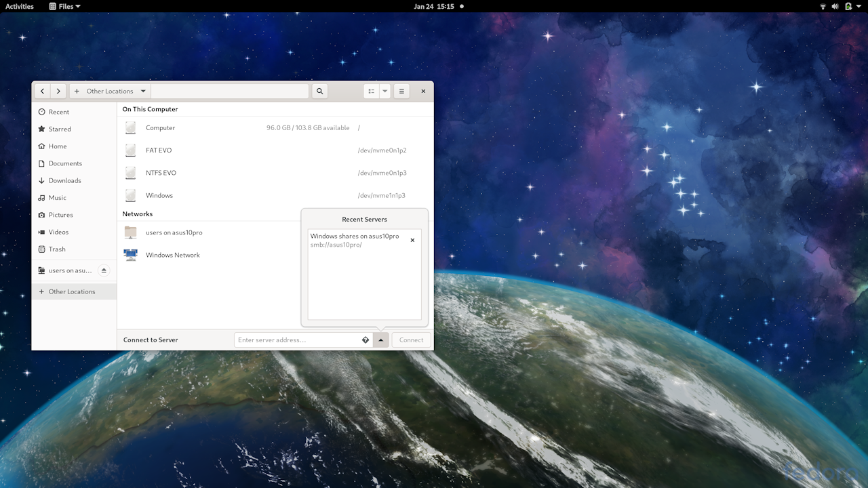Viewport: 868px width, 488px height.
Task: Open the Windows drive row
Action: pyautogui.click(x=275, y=195)
